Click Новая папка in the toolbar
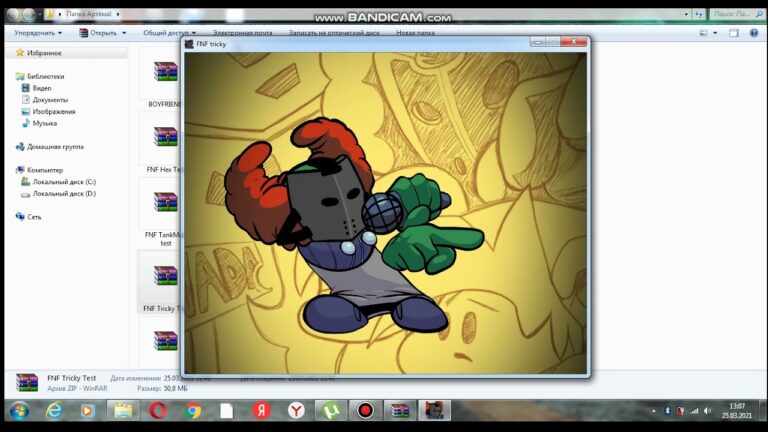The height and width of the screenshot is (432, 768). (x=415, y=33)
